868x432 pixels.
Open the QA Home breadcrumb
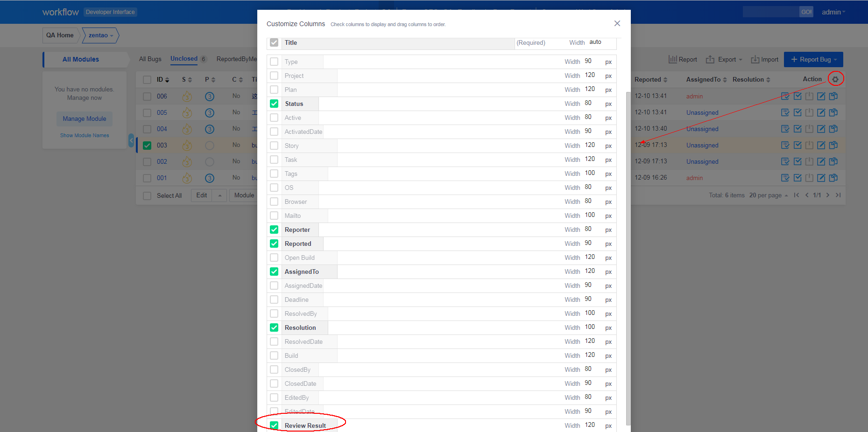tap(60, 35)
